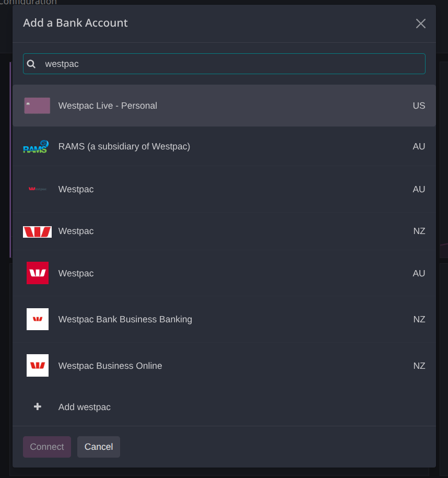Click the red square Westpac logo
Viewport: 448px width, 478px height.
38,273
